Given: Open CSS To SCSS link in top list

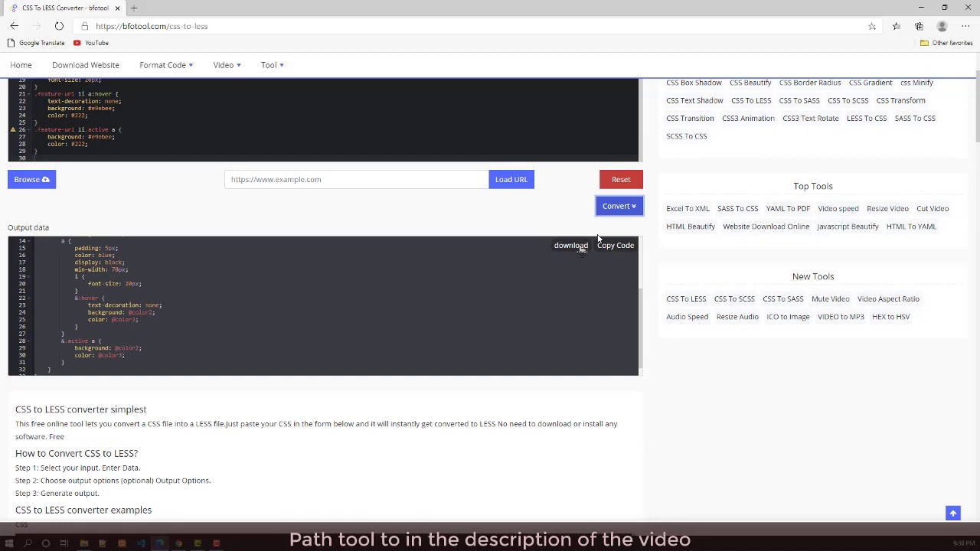Looking at the screenshot, I should [x=848, y=100].
